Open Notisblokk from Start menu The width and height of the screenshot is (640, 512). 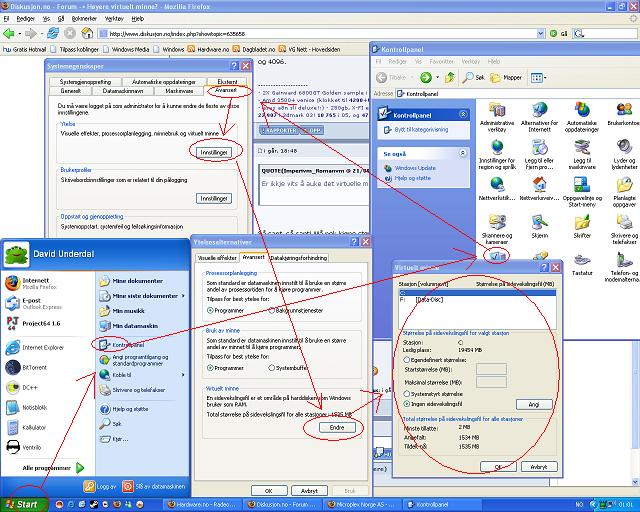(x=27, y=407)
